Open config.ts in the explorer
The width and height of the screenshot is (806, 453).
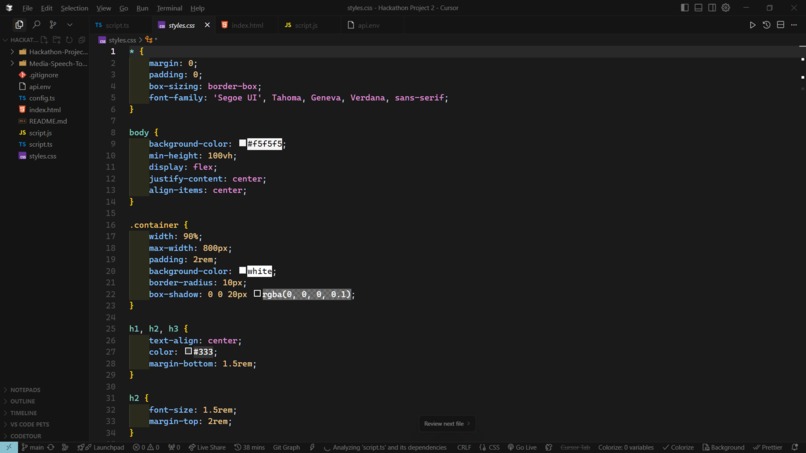point(42,98)
